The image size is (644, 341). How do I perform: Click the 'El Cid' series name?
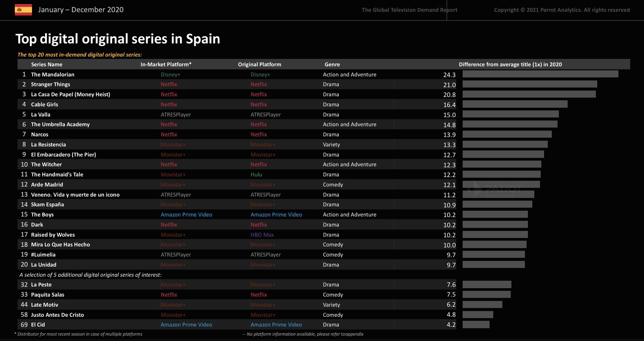coord(38,325)
